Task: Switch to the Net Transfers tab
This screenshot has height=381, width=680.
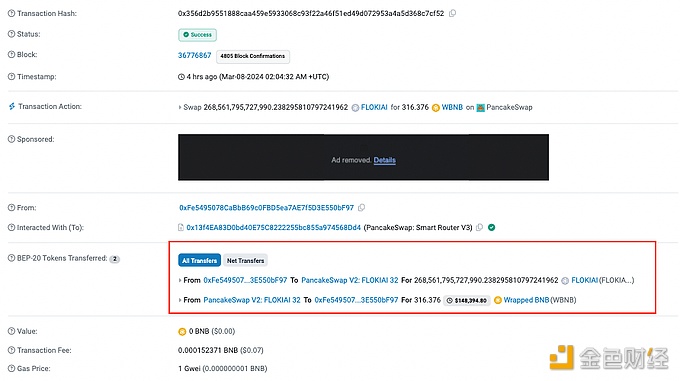Action: [x=245, y=260]
